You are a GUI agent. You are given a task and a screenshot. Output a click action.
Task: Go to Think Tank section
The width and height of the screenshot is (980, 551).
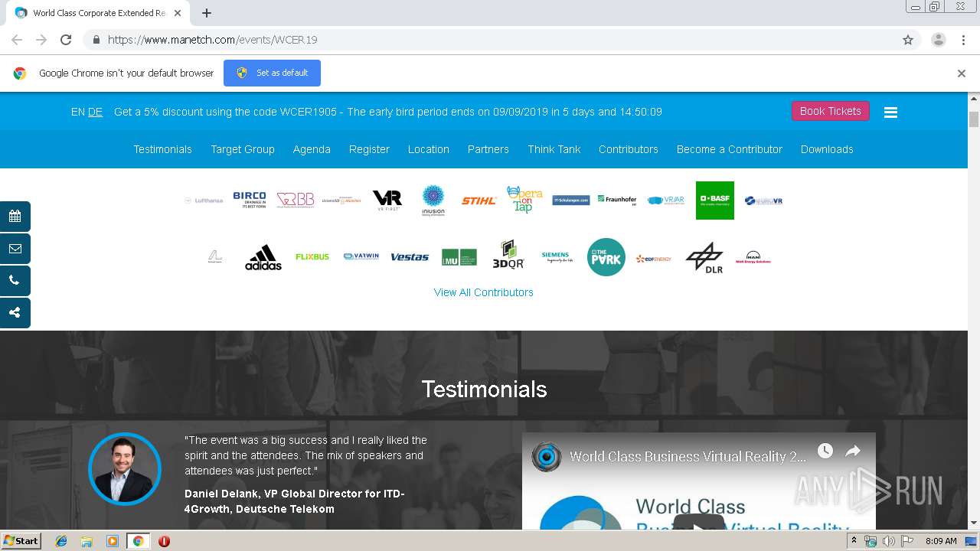(554, 149)
